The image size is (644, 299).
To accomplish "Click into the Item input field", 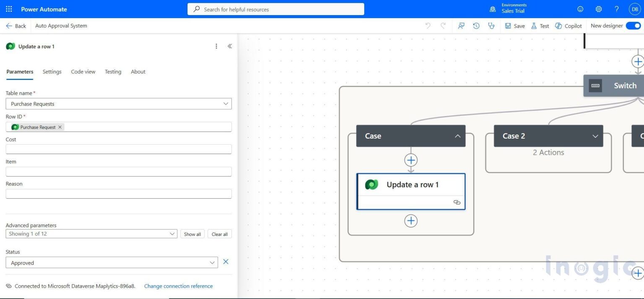I will (x=119, y=172).
